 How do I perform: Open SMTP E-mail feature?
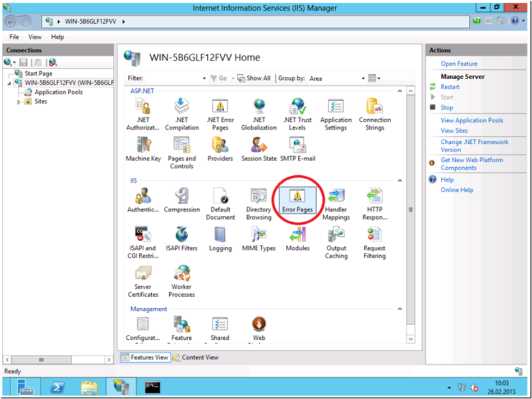(297, 149)
